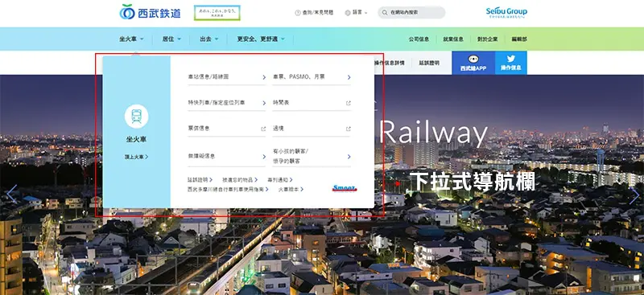Click the arrow beside 車站信息/路線圖
This screenshot has width=644, height=295.
click(x=264, y=77)
